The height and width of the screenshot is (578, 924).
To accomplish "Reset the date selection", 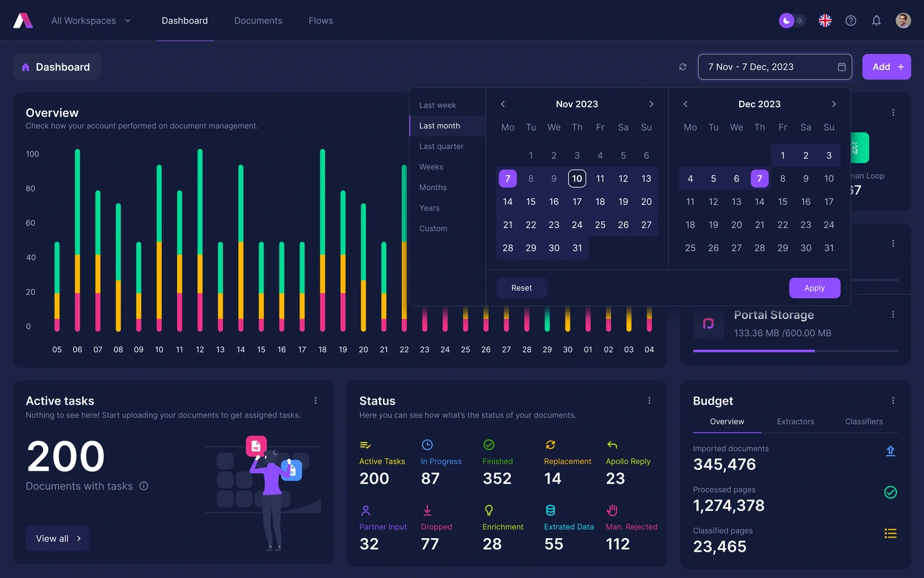I will pyautogui.click(x=522, y=288).
